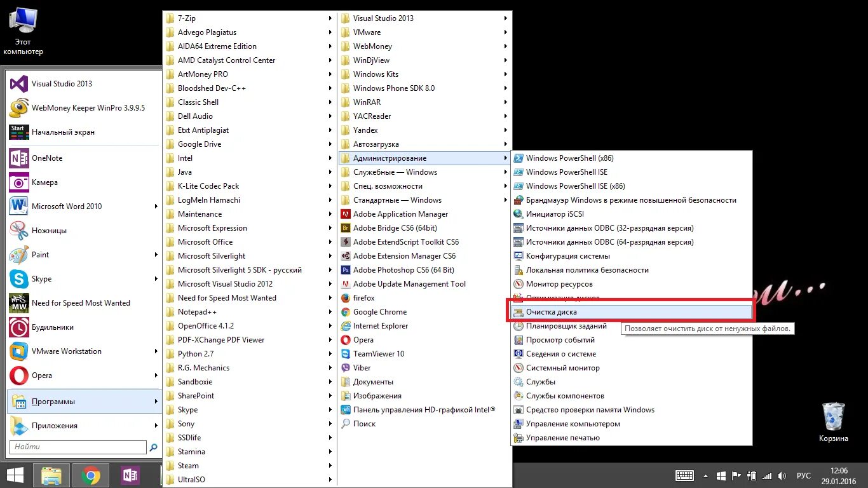868x488 pixels.
Task: Launch Google Chrome from programs list
Action: 346,312
